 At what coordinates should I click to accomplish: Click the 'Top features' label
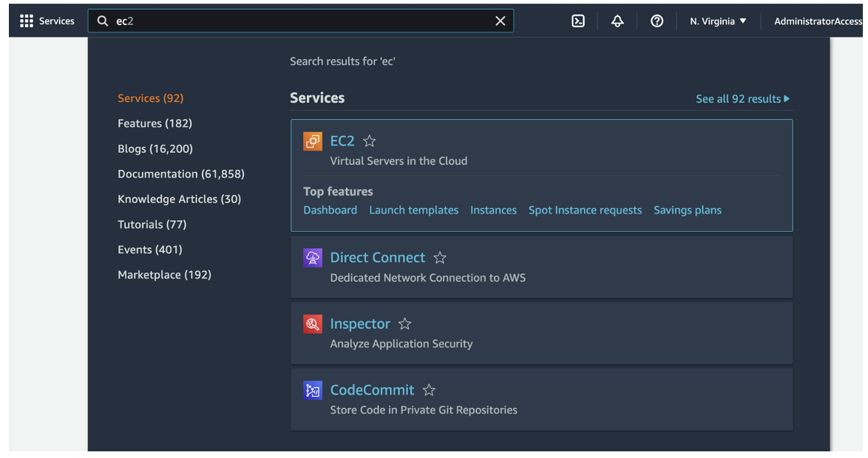click(338, 191)
